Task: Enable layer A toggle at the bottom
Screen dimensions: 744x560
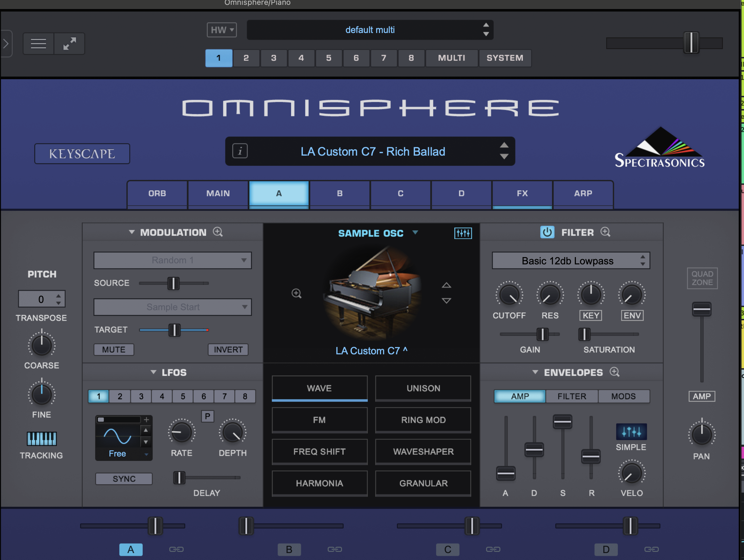Action: coord(131,549)
